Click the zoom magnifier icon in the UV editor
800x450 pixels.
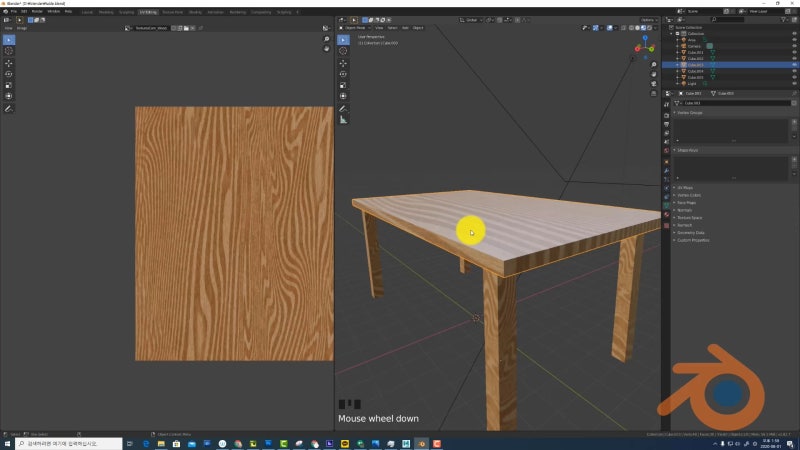327,39
